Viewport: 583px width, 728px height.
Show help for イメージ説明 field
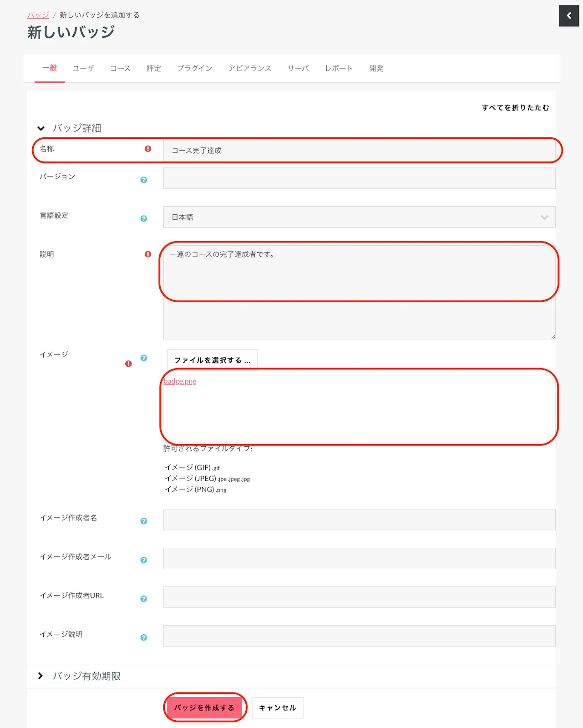coord(144,638)
